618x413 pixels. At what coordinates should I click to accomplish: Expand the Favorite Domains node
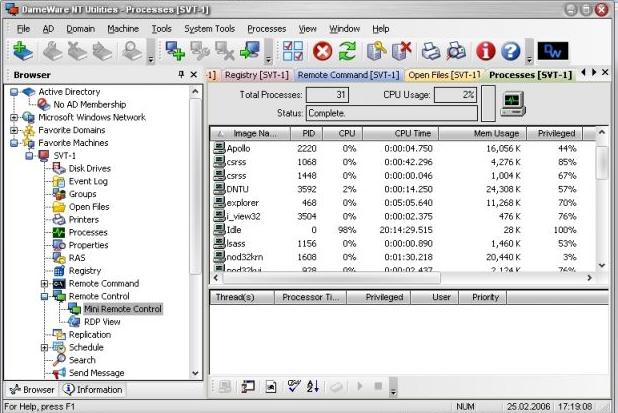point(14,130)
